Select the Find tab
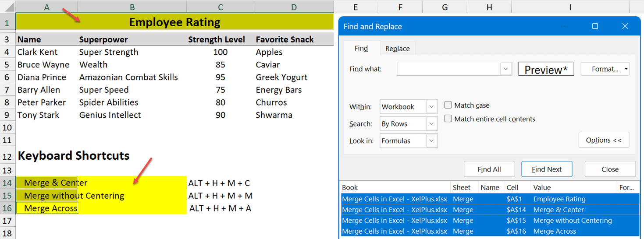Screen dimensions: 644x239 point(361,49)
